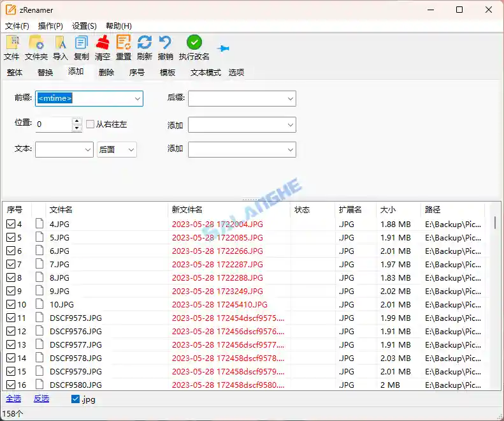Click the file icon beside DSCF9575.JPG
504x421 pixels.
(40, 318)
